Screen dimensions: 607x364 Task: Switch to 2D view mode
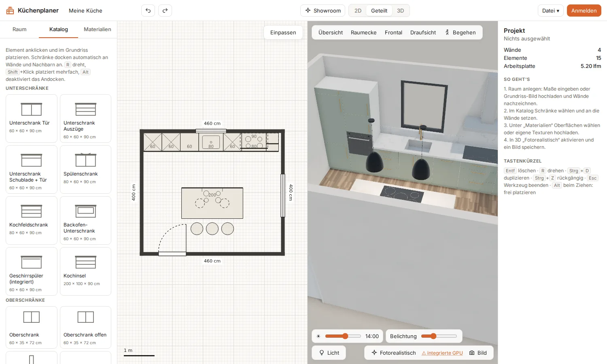click(x=358, y=11)
